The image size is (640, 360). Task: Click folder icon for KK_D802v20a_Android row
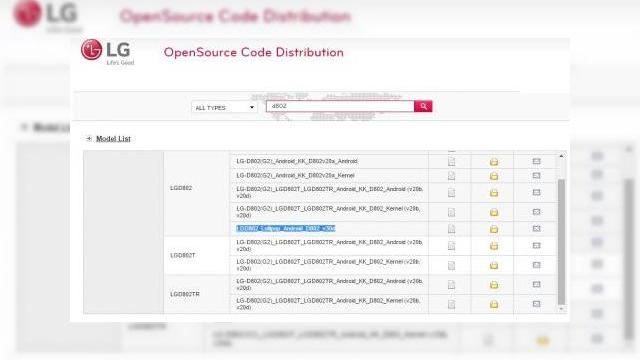tap(494, 162)
